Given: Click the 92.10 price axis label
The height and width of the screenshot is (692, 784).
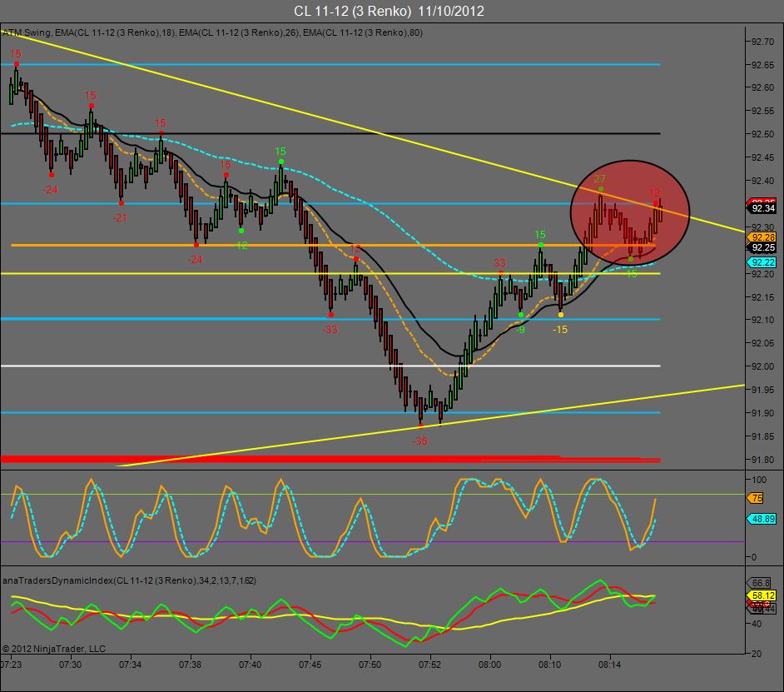Looking at the screenshot, I should [x=763, y=320].
